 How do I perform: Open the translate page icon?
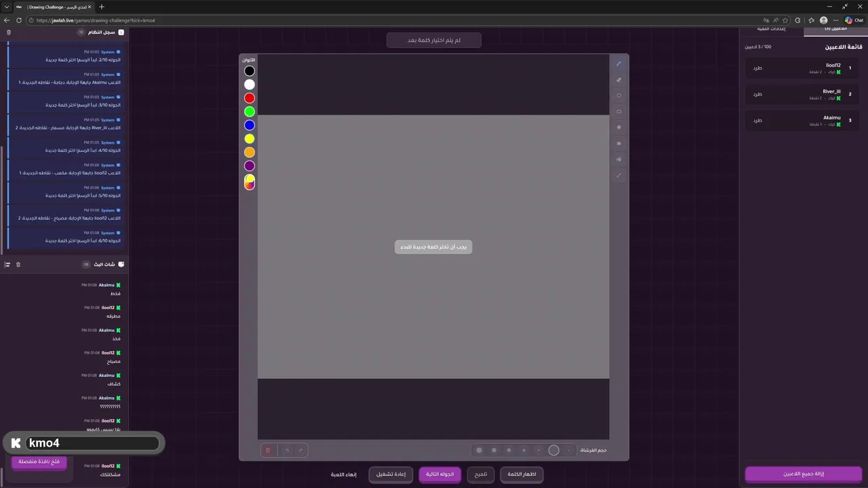click(x=765, y=20)
